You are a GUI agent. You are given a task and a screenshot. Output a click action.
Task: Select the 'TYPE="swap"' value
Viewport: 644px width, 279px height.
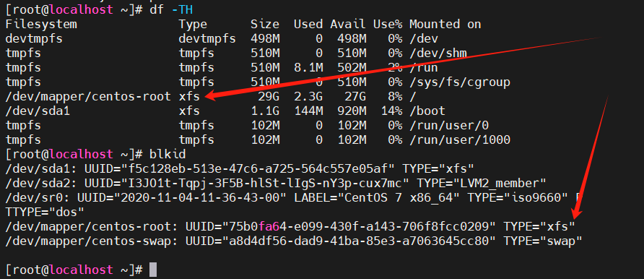[543, 241]
